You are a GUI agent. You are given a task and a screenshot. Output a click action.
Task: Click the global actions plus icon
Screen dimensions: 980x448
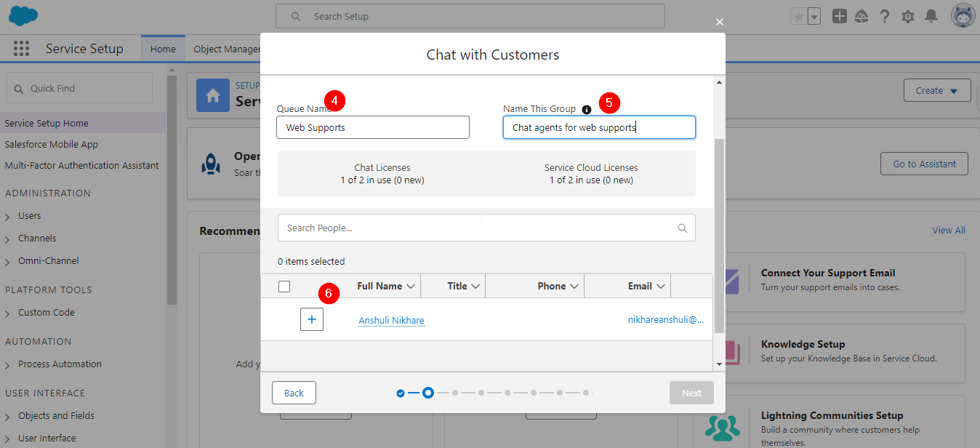pos(839,15)
